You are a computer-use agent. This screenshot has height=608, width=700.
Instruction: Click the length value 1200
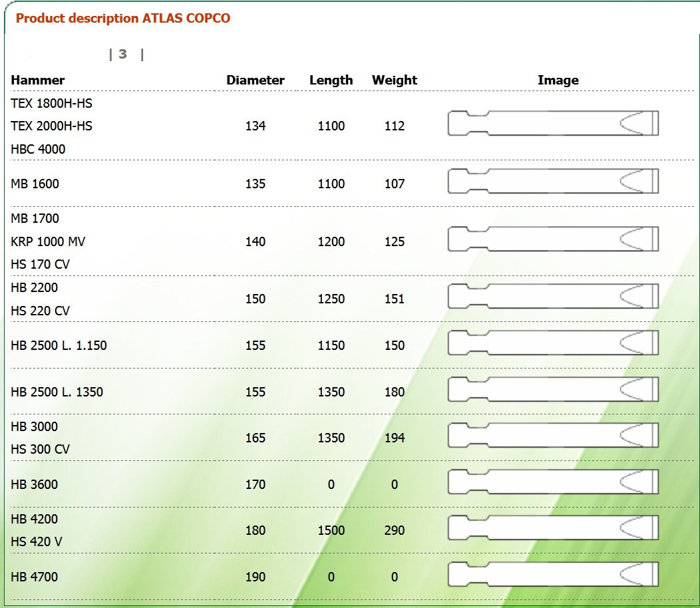[331, 241]
